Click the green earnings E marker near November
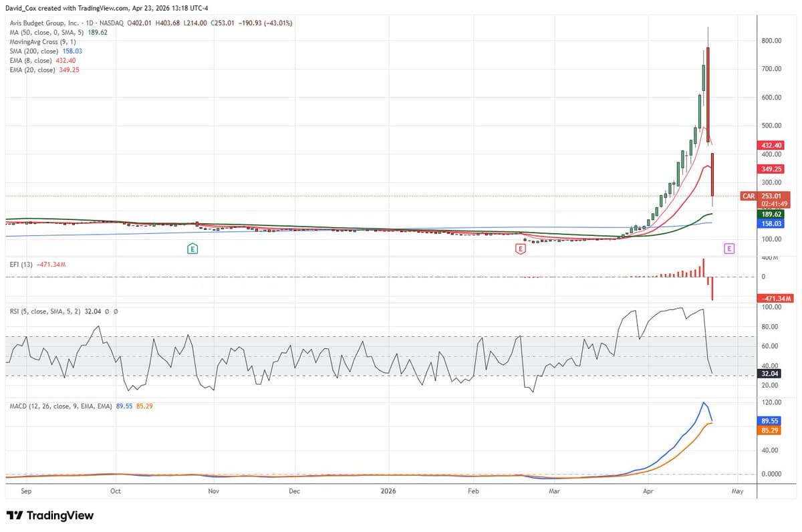This screenshot has width=802, height=532. click(x=192, y=249)
